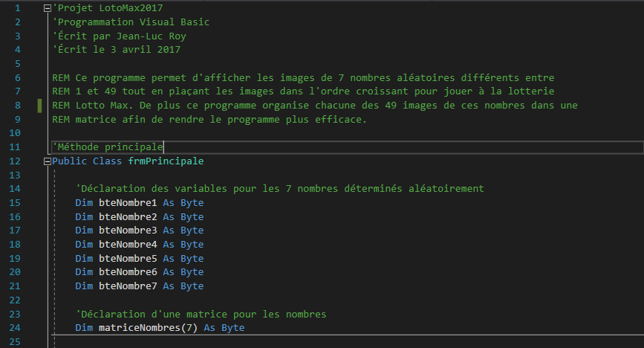
Task: Click the 'Déclaration d'une matrice comment
Action: 201,315
